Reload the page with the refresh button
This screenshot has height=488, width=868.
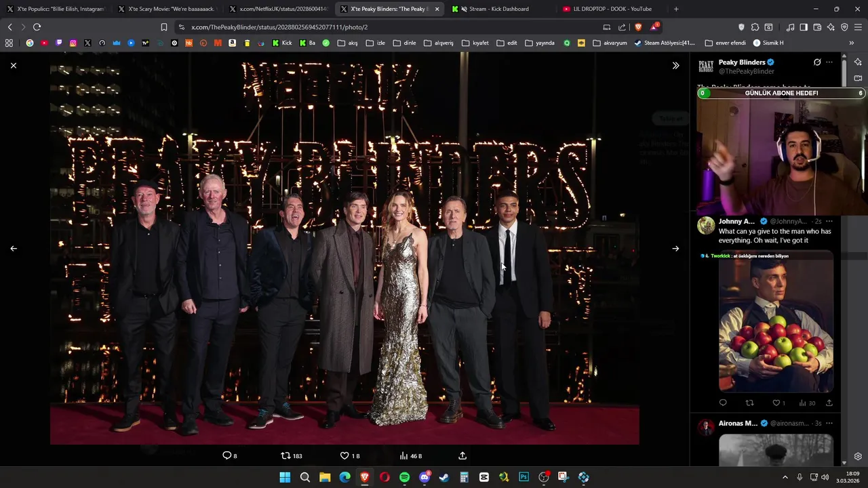pos(37,27)
